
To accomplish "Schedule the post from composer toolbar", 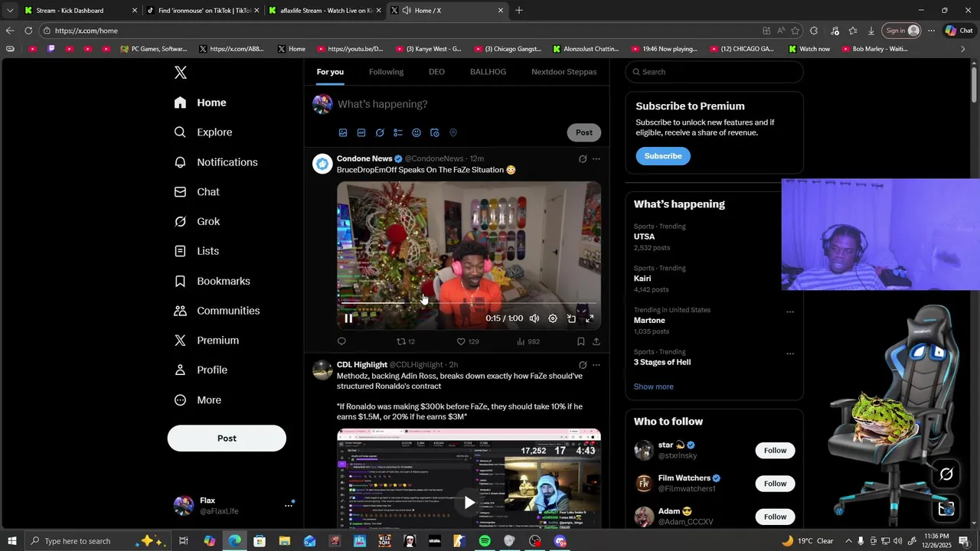I will pyautogui.click(x=435, y=132).
